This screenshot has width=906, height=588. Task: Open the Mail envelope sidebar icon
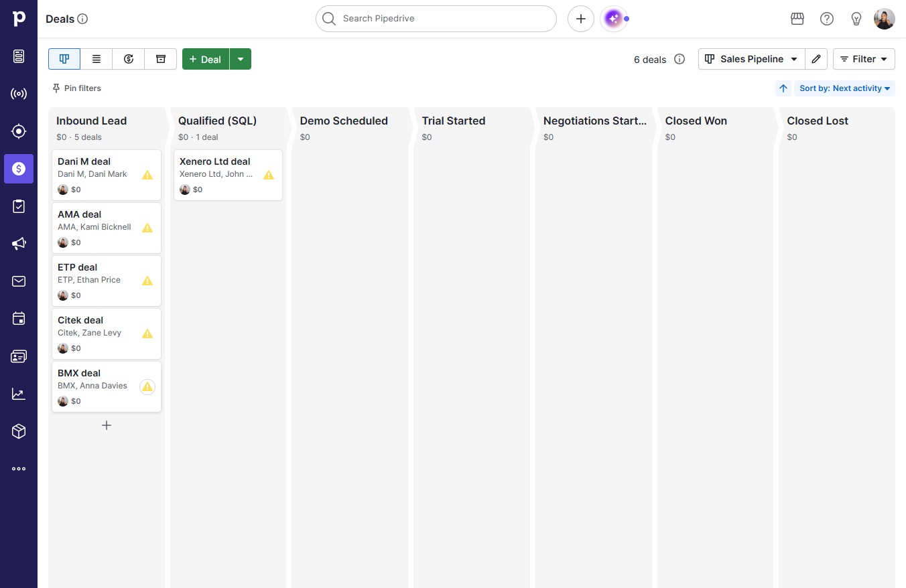(x=19, y=281)
